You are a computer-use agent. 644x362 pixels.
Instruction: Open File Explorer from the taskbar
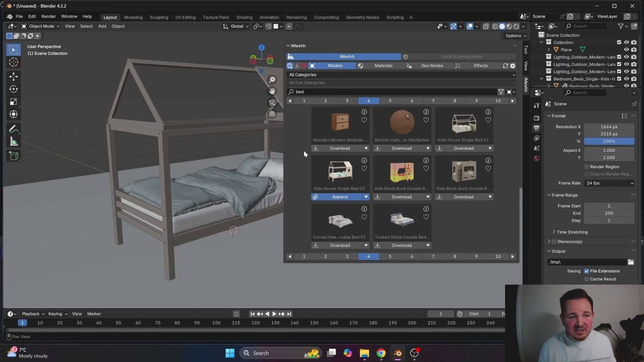pyautogui.click(x=364, y=353)
